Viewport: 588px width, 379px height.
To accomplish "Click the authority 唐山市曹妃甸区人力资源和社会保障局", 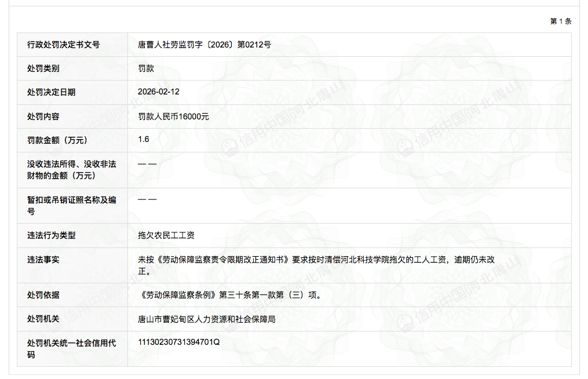I will 206,319.
